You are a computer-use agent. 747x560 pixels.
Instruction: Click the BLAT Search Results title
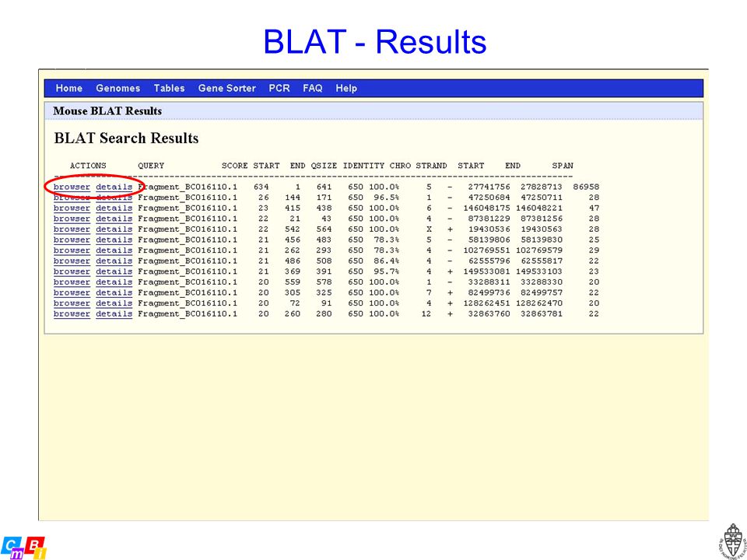coord(126,138)
